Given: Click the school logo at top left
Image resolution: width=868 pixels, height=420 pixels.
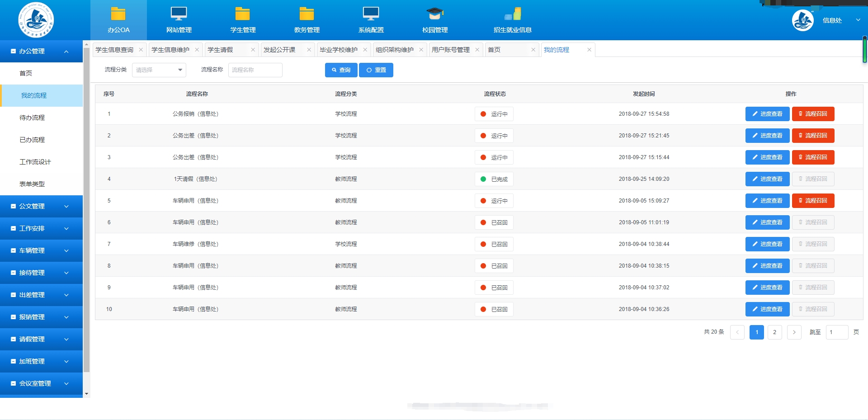Looking at the screenshot, I should [x=36, y=20].
